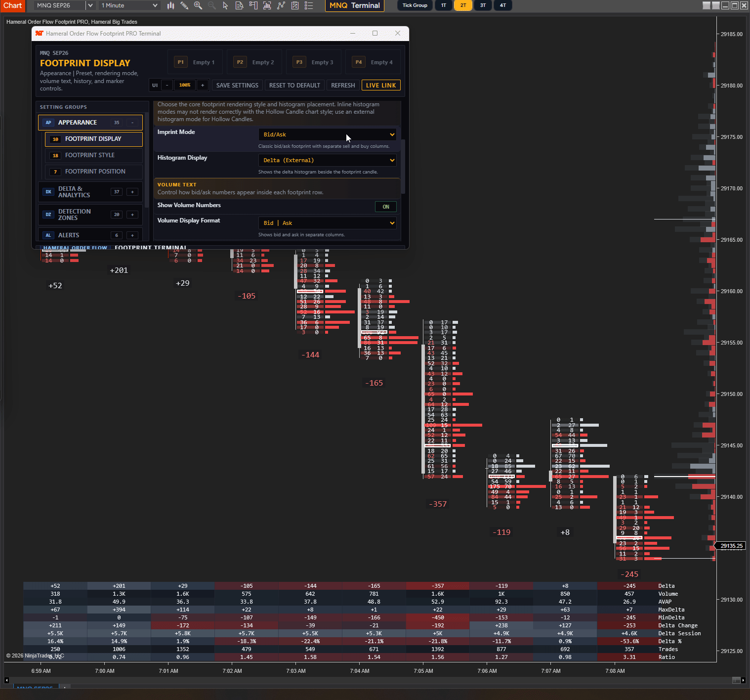Minimize the Footprint PRO Terminal window
Screen dimensions: 750x700
pos(353,33)
